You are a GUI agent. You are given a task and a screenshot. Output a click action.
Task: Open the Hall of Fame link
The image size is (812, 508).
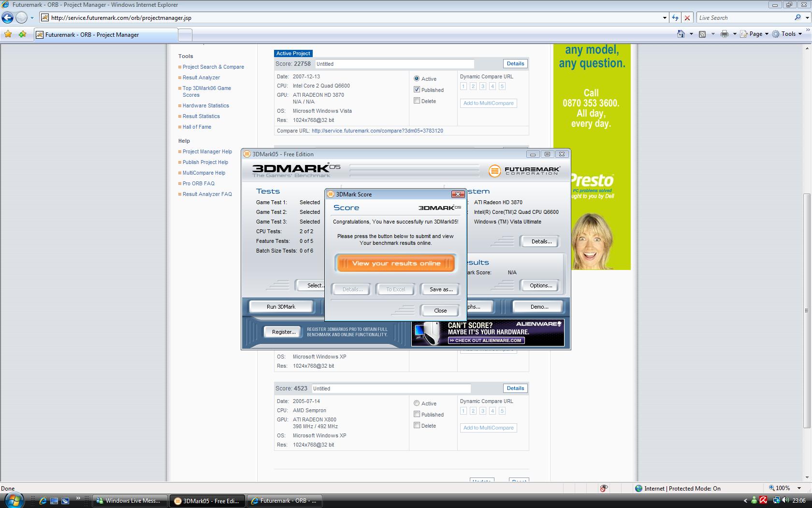197,127
